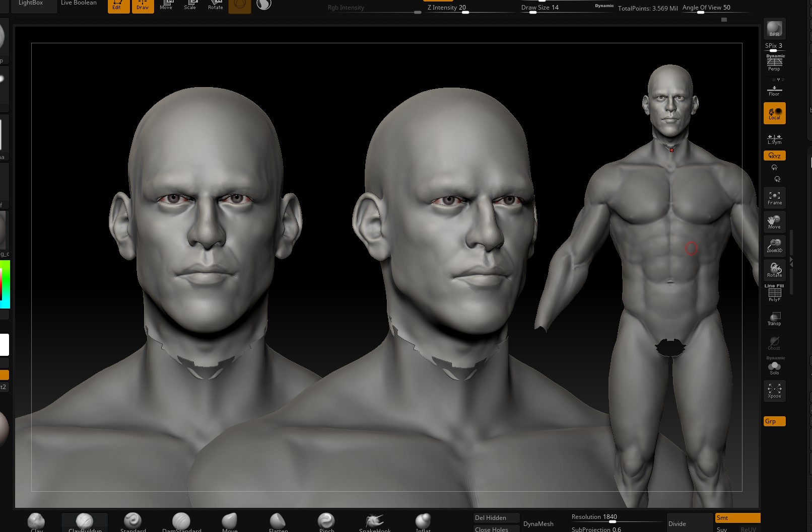Expand the right panel divider arrows
Screen dimensions: 812x532
coord(791,262)
